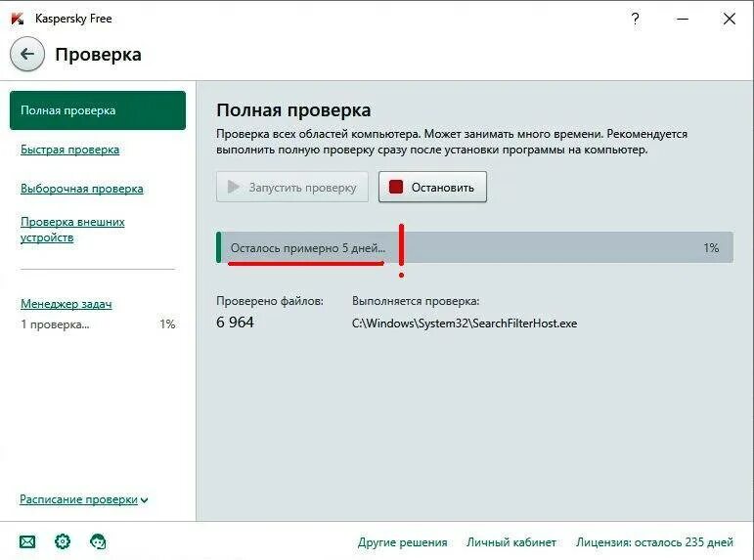Click the 'Проверено файлов:' label

pyautogui.click(x=270, y=301)
